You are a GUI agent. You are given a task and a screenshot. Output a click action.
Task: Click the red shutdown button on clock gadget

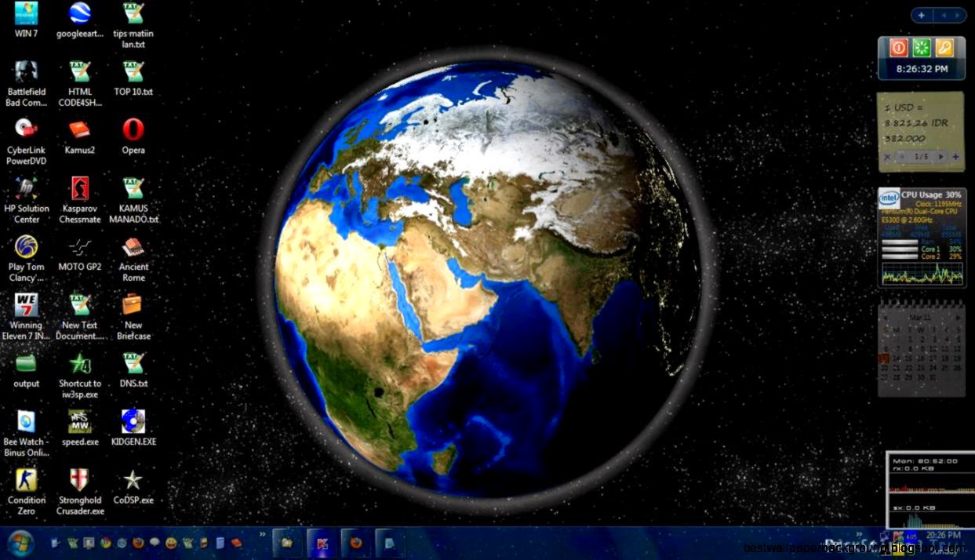[899, 48]
